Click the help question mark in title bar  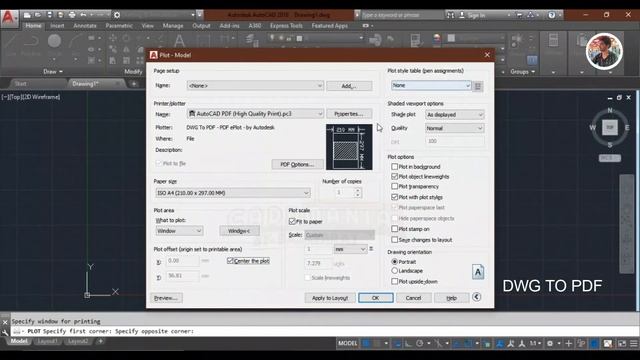coord(552,15)
